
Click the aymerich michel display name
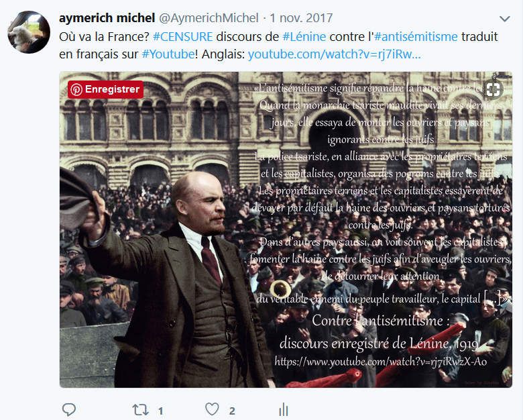(107, 17)
